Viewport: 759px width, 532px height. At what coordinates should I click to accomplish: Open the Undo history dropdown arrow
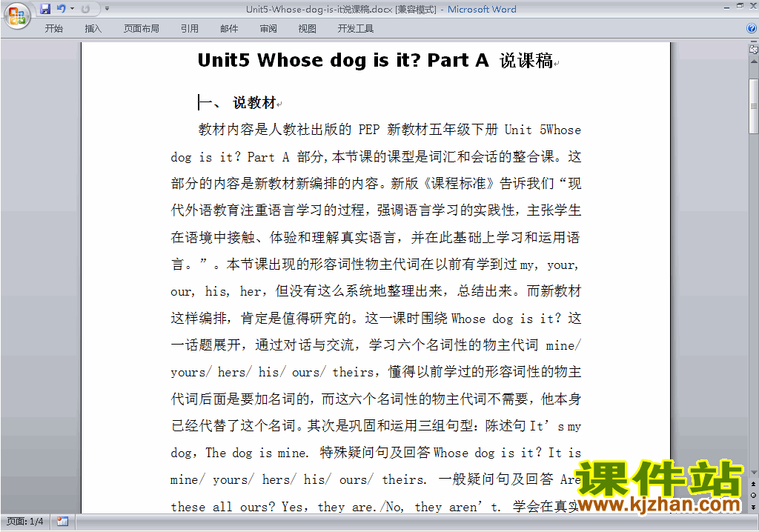click(72, 9)
